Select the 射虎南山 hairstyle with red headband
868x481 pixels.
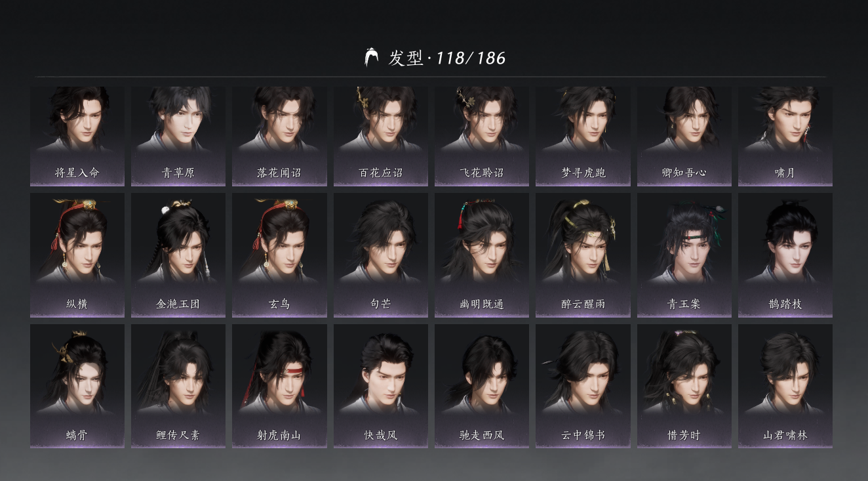pos(279,387)
